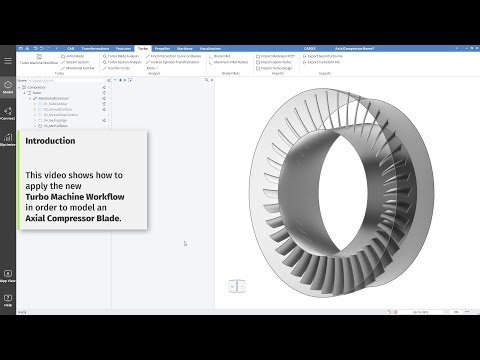The width and height of the screenshot is (480, 360).
Task: Expand the 04_leadingEdge tree node
Action: pyautogui.click(x=35, y=120)
